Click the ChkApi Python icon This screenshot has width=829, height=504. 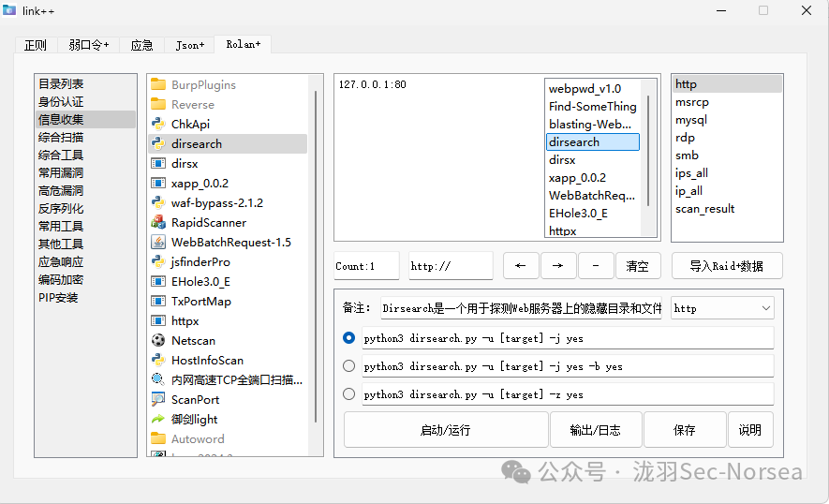click(158, 125)
